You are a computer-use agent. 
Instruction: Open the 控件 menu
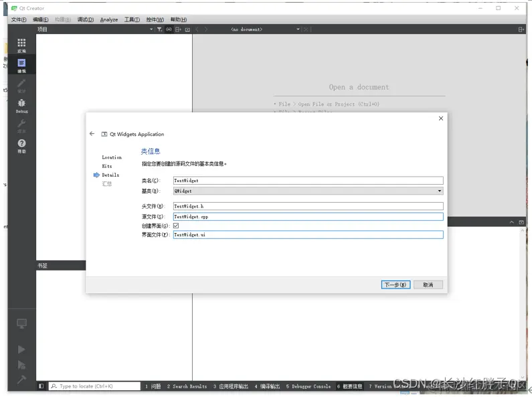(x=155, y=19)
